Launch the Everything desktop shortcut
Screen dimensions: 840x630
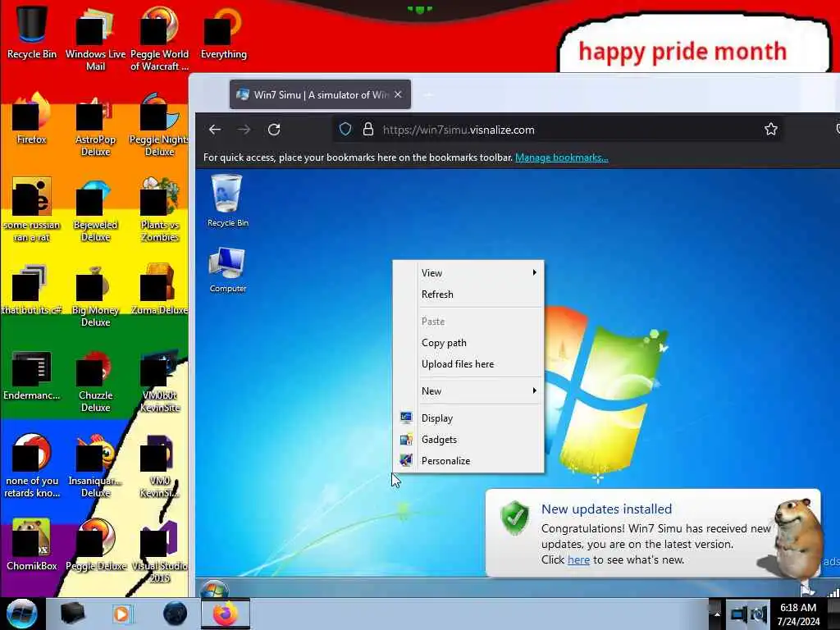(x=223, y=32)
